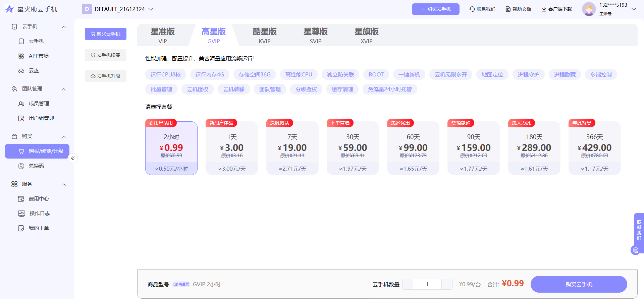Increase cloud phone quantity with plus button

pos(447,284)
